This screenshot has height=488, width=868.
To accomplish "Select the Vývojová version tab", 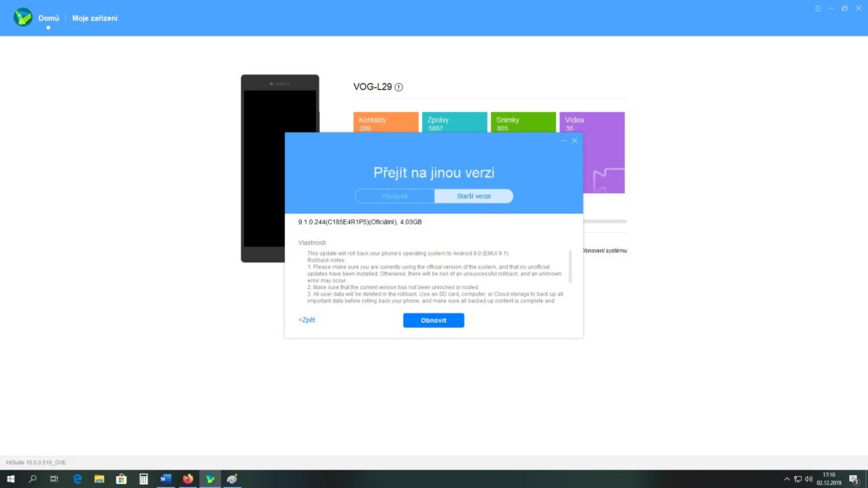I will click(x=395, y=196).
